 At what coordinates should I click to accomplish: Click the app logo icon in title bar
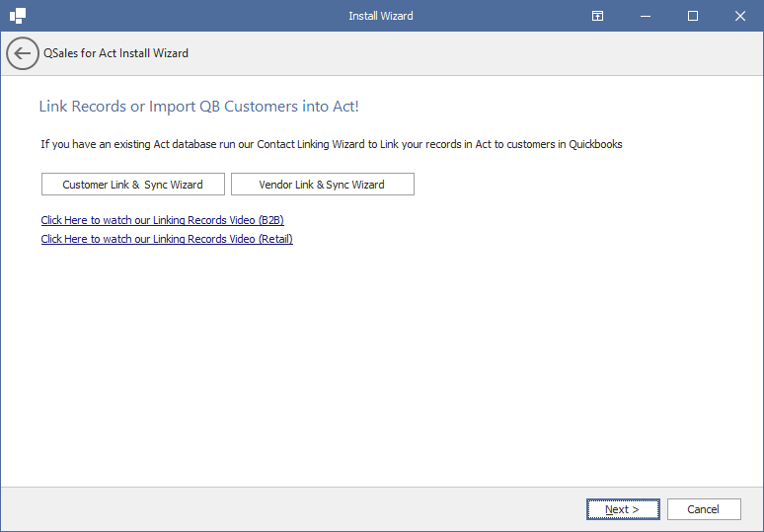(x=18, y=16)
